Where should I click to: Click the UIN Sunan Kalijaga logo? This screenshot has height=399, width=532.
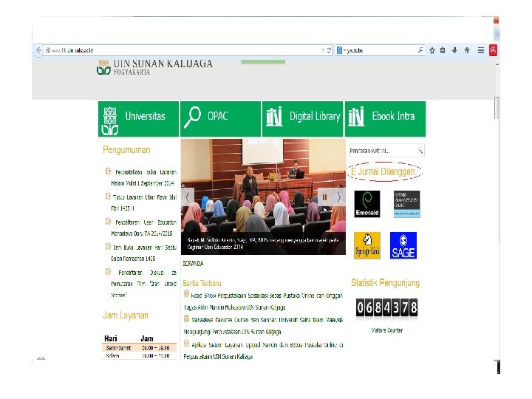click(154, 66)
